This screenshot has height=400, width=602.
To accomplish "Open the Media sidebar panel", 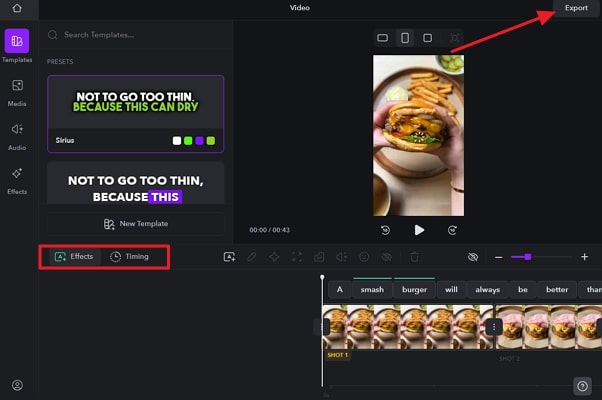I will [17, 93].
